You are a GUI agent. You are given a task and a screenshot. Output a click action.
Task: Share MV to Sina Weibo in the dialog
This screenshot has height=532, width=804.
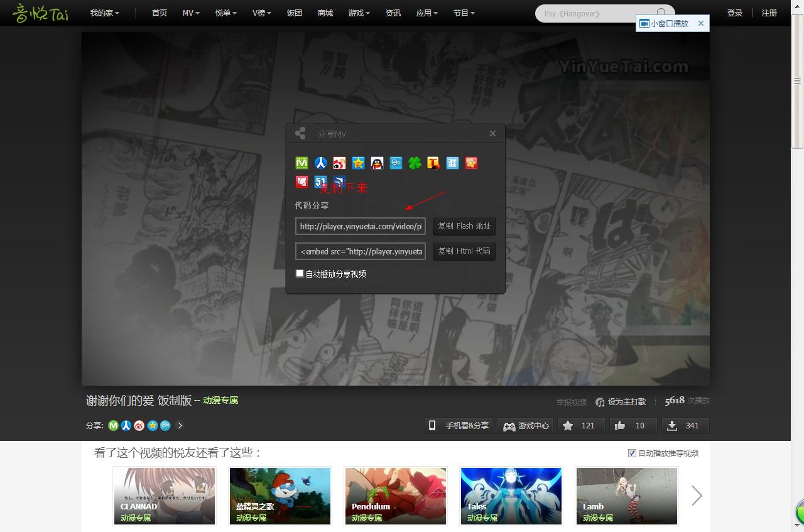tap(339, 163)
